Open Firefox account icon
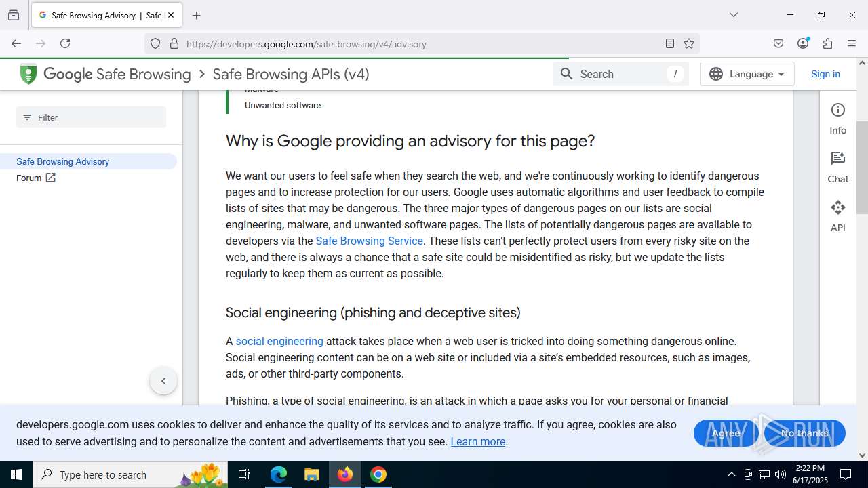This screenshot has width=868, height=488. coord(803,43)
